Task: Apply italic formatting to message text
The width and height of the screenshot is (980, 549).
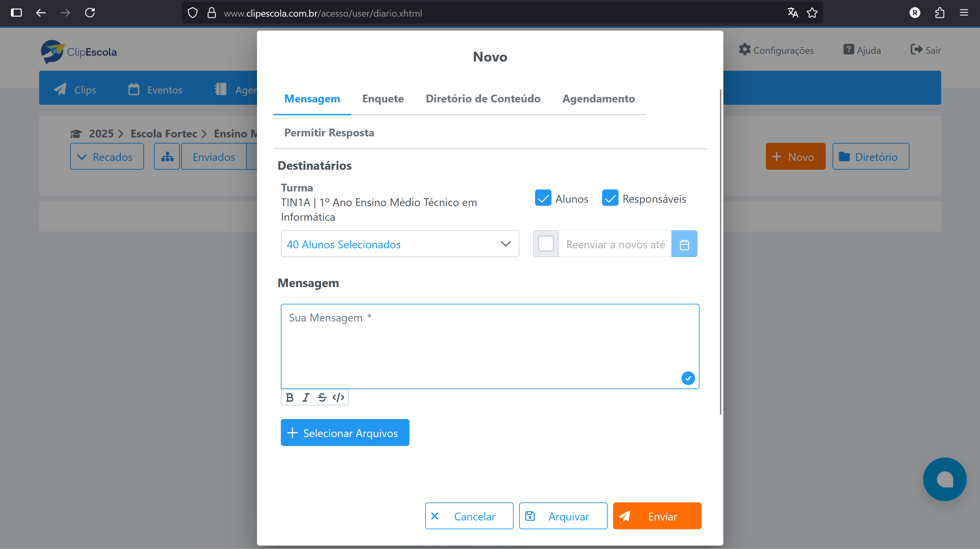Action: click(305, 397)
